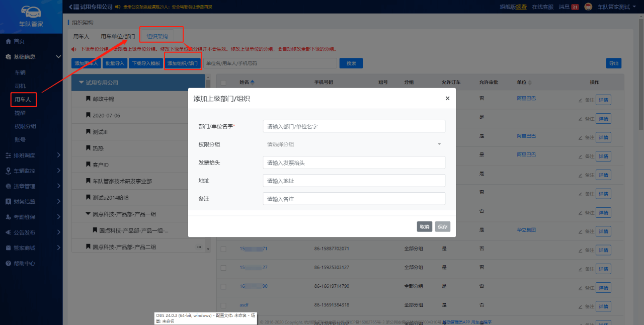
Task: Check the checkbox for the asdf row
Action: [223, 305]
